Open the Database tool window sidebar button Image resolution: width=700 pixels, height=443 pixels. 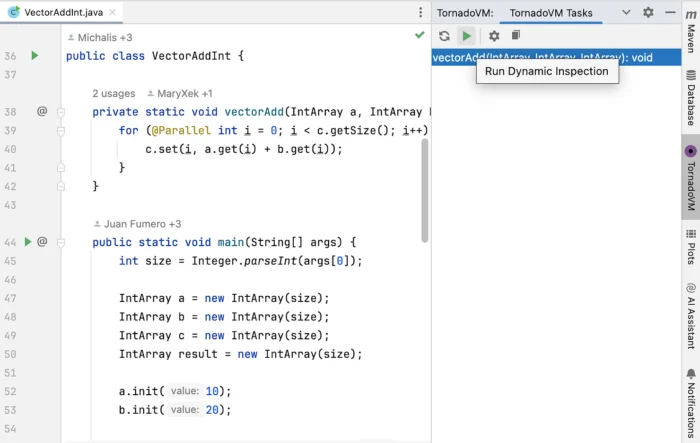691,97
